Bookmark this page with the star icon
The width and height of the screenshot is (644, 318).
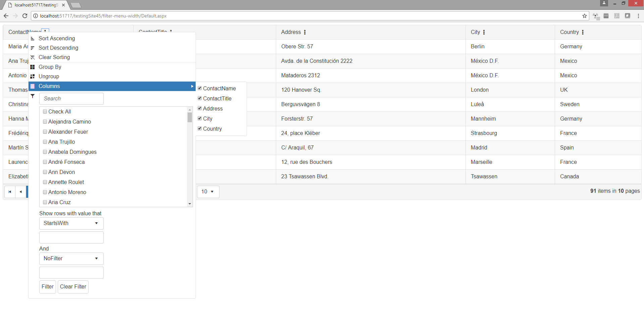585,16
